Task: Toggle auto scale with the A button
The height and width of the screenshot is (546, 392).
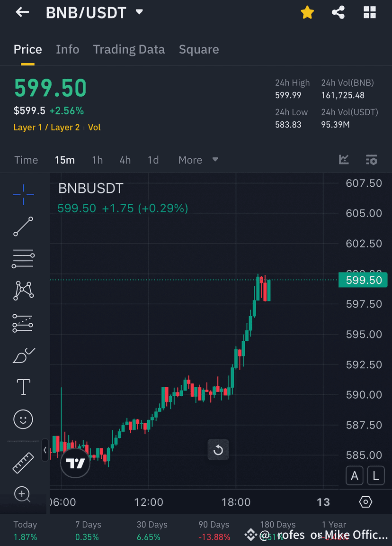Action: point(355,475)
